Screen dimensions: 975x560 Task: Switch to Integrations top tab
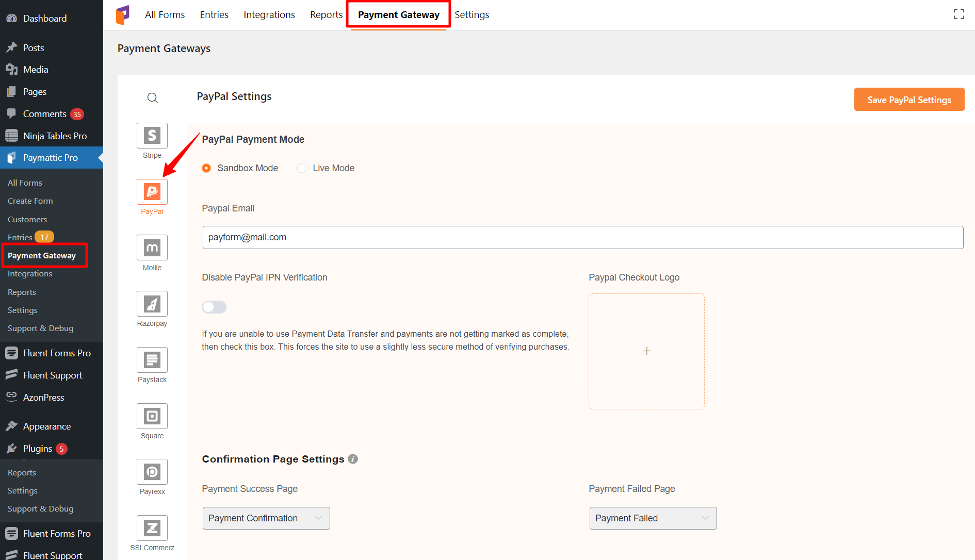(269, 15)
